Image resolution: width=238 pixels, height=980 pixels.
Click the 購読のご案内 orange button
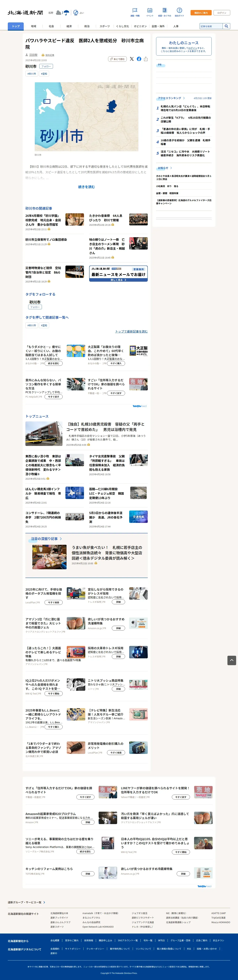pos(201,13)
